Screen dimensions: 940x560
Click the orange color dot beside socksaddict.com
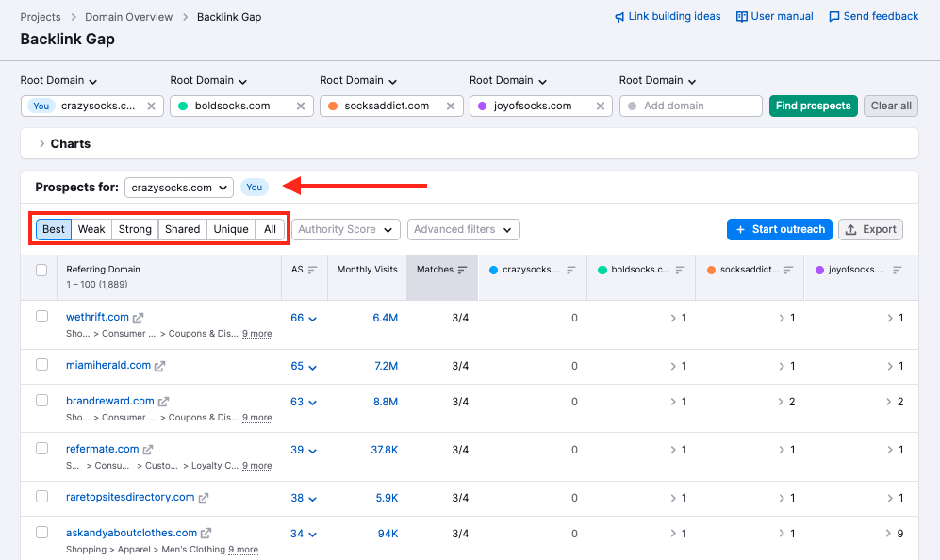click(x=333, y=107)
